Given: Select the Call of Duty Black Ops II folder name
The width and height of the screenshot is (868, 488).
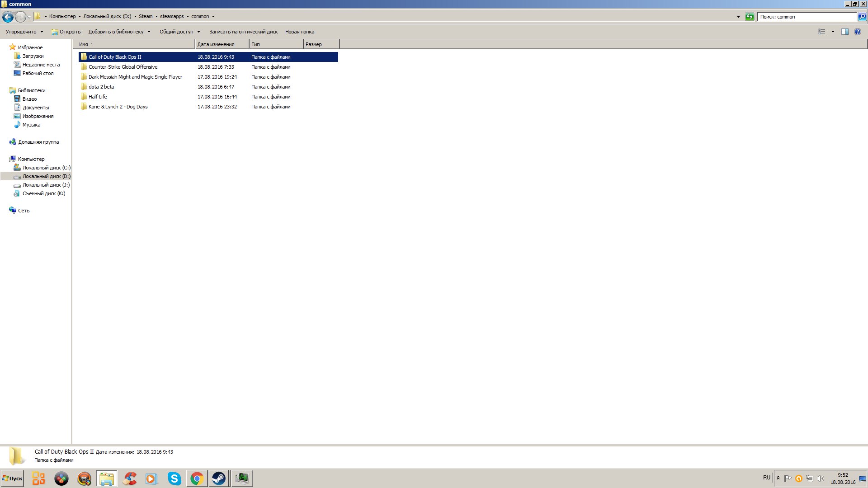Looking at the screenshot, I should (115, 57).
